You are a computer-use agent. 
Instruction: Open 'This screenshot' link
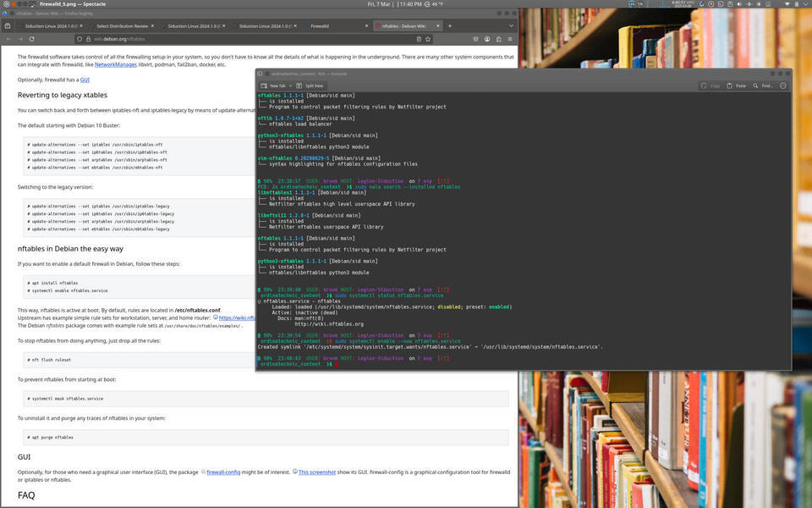coord(317,472)
